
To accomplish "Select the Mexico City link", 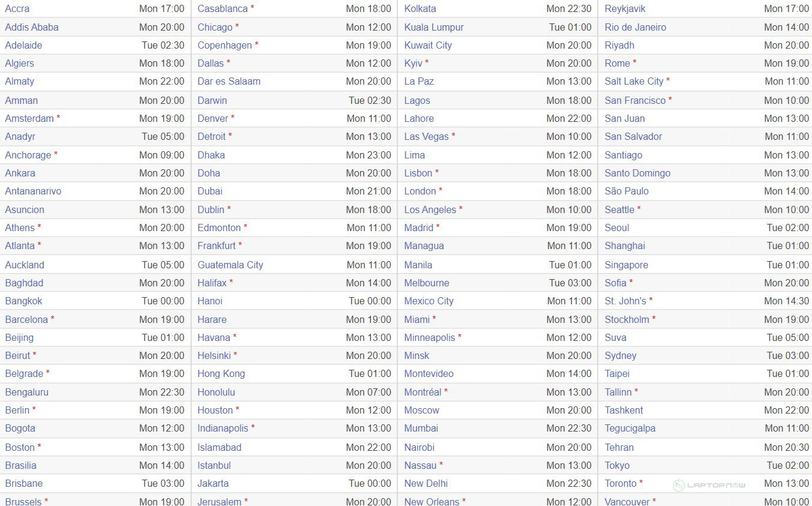I will click(429, 301).
